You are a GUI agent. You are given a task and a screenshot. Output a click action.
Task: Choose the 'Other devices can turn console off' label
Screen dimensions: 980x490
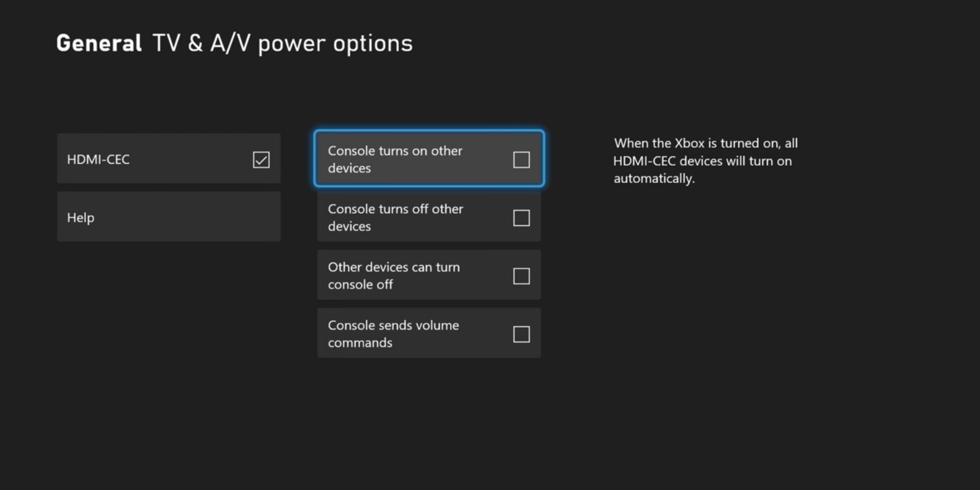(x=394, y=276)
